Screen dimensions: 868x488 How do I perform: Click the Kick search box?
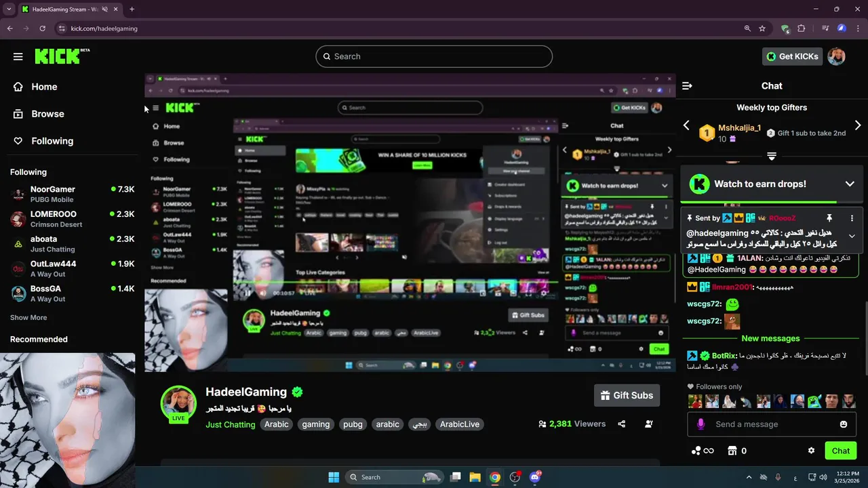[434, 56]
